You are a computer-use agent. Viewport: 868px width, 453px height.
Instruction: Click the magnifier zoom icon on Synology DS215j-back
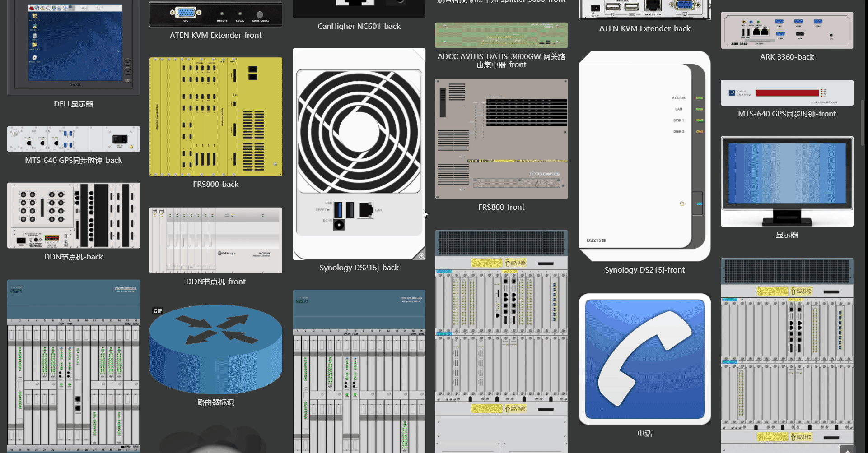(x=421, y=256)
